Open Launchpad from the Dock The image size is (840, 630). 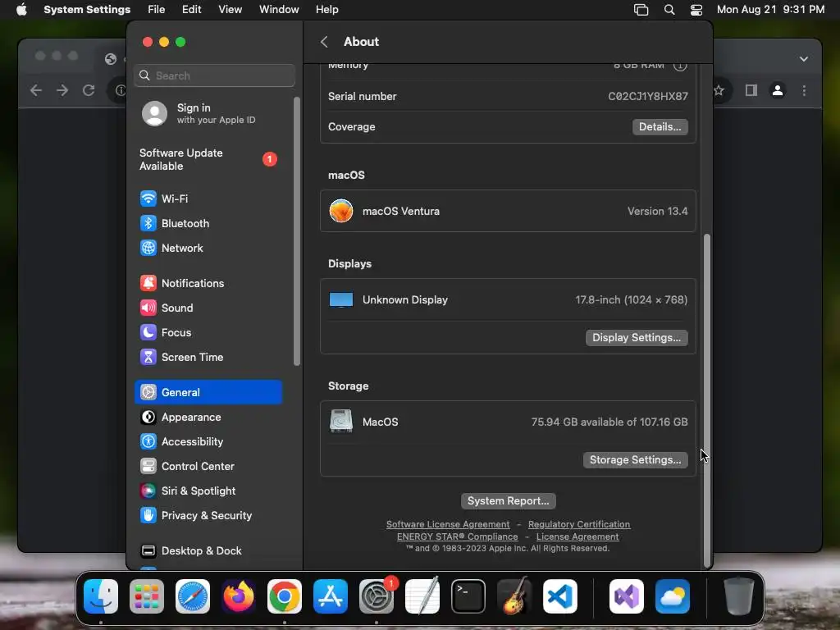pyautogui.click(x=147, y=596)
